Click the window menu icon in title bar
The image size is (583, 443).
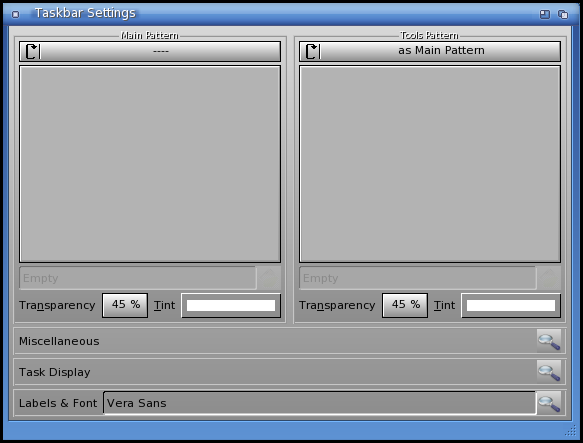tap(15, 14)
